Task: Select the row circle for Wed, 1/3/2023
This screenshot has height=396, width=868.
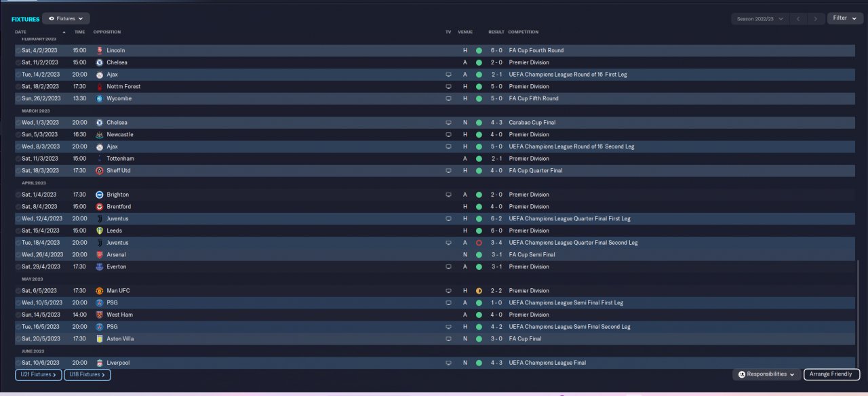Action: click(18, 123)
